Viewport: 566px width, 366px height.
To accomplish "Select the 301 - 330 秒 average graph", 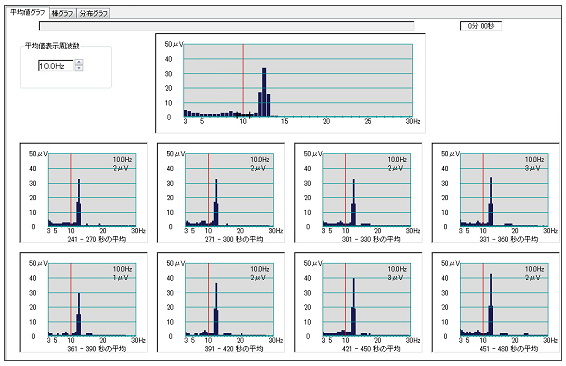I will pos(358,193).
